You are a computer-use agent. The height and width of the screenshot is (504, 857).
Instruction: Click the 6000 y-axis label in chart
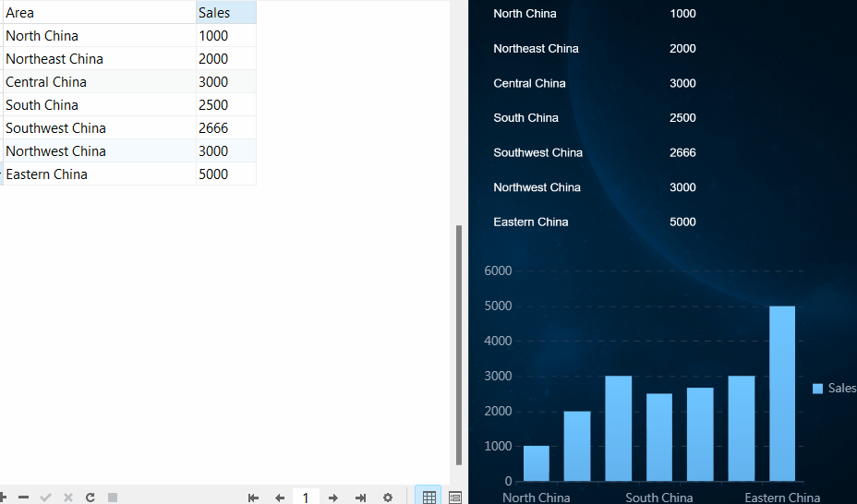498,270
